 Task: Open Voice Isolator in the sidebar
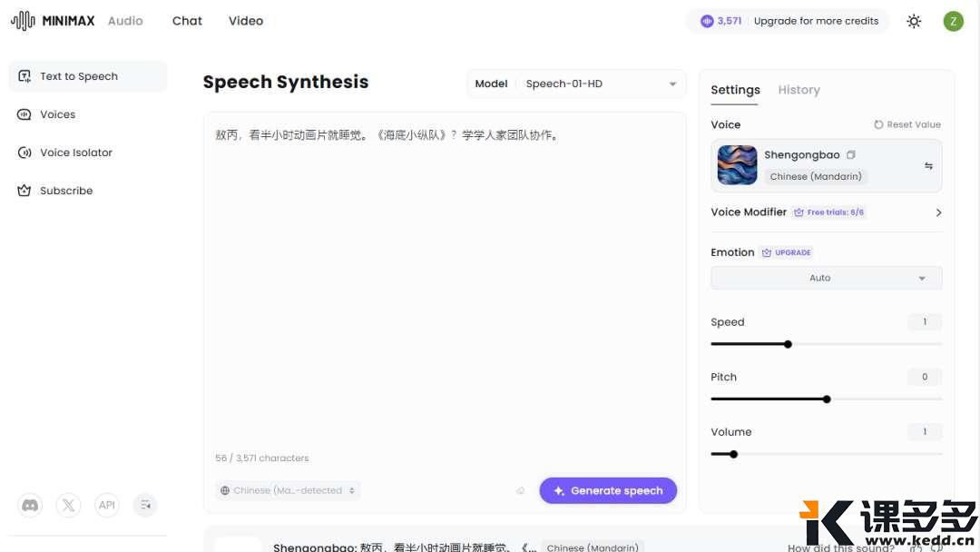tap(88, 153)
